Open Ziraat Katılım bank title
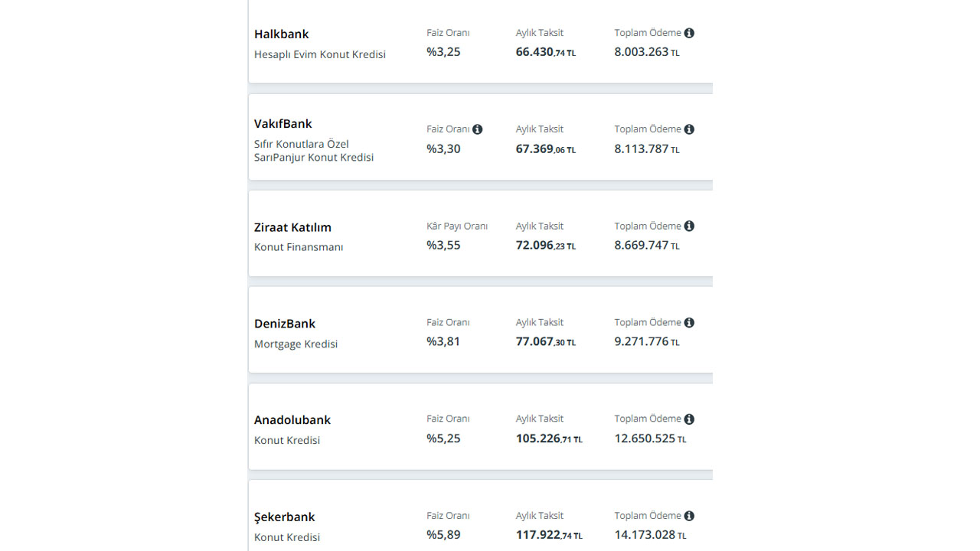The image size is (980, 551). [x=292, y=227]
